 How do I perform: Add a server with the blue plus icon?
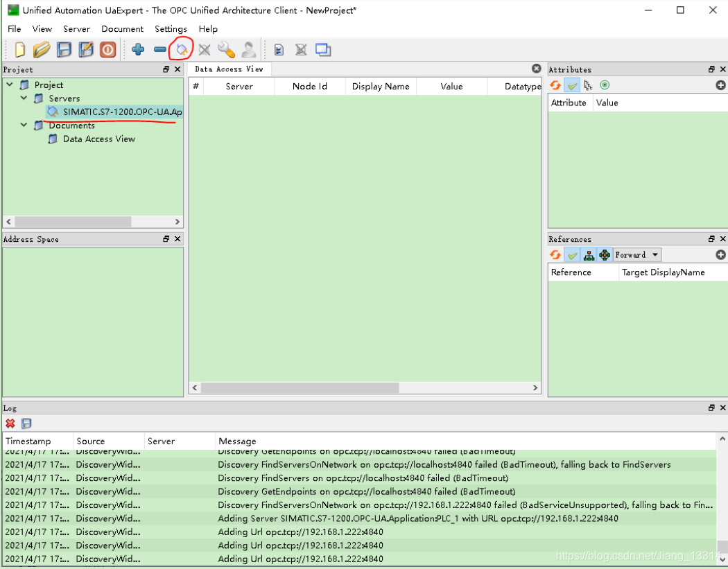coord(138,49)
